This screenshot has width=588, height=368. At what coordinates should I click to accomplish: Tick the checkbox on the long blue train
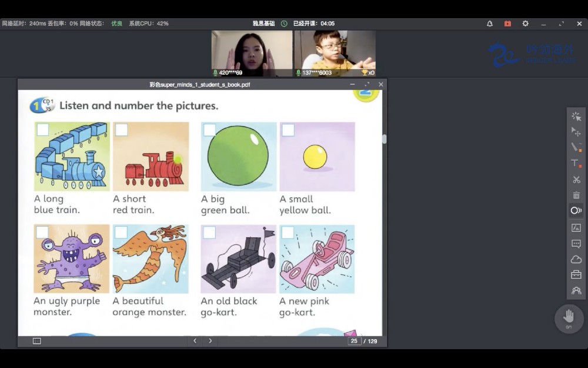click(x=43, y=130)
